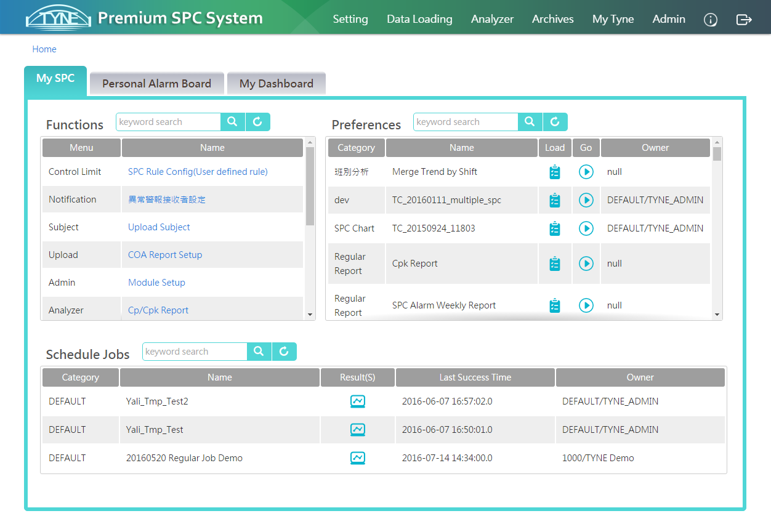
Task: Open the COA Report Setup link
Action: pyautogui.click(x=165, y=255)
